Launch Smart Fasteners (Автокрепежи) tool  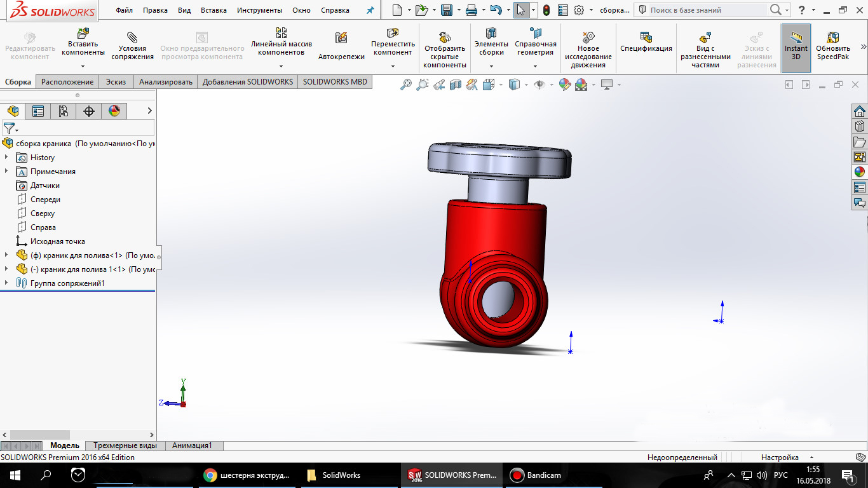click(341, 46)
